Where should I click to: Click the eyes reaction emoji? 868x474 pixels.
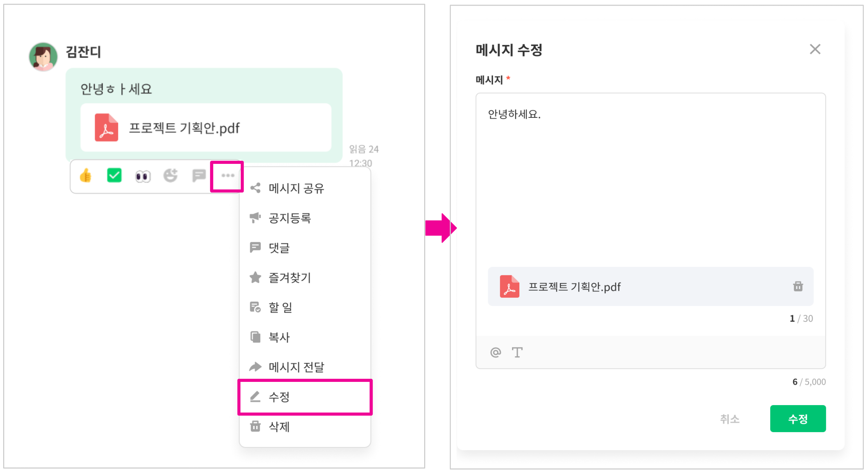point(143,176)
